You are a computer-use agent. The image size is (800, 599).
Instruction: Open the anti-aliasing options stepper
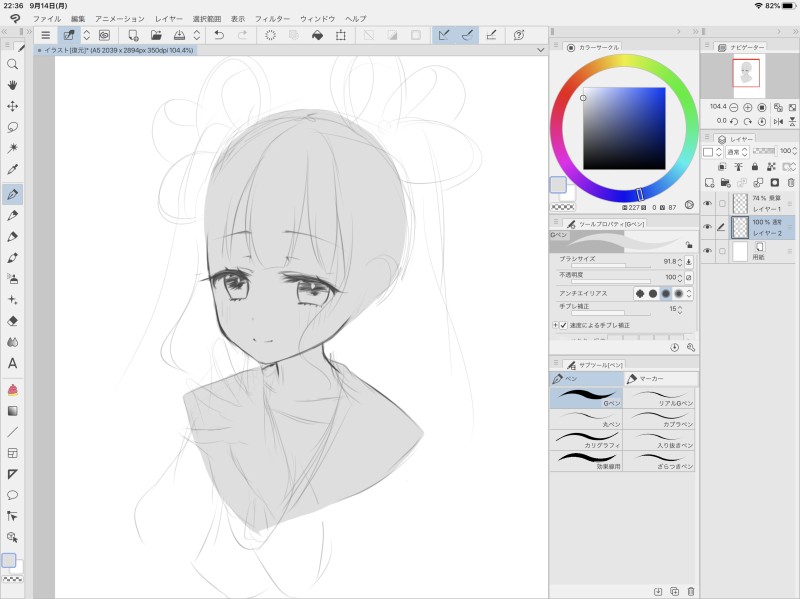[689, 293]
